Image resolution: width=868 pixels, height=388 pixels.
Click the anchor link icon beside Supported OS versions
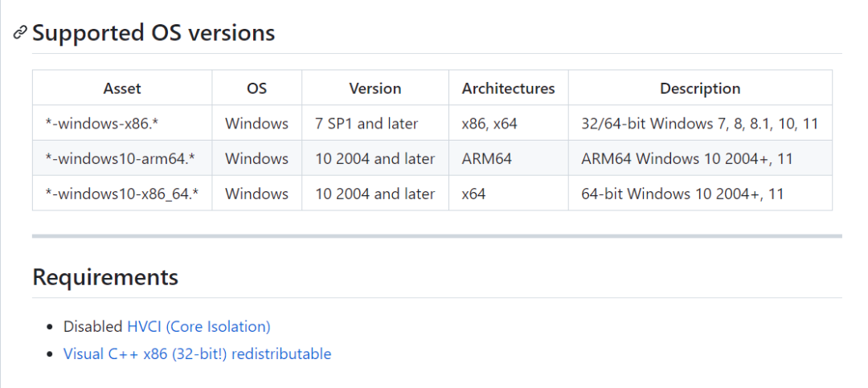20,33
